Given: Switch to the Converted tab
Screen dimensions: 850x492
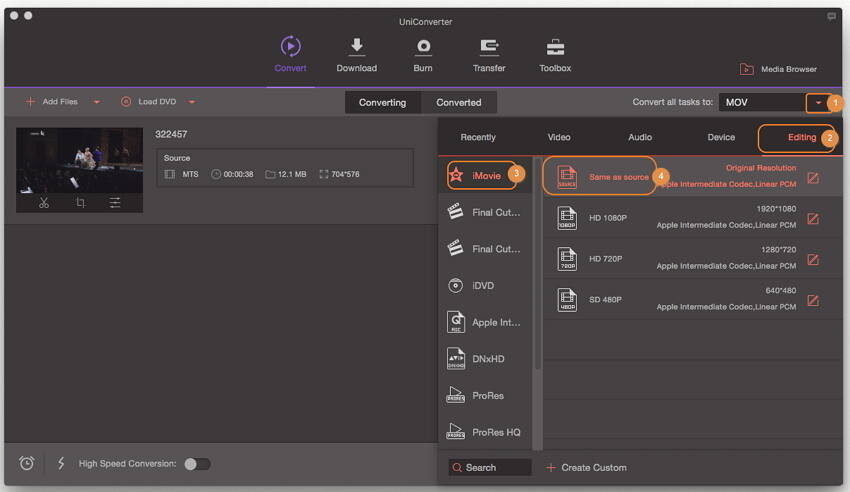Looking at the screenshot, I should (x=459, y=102).
